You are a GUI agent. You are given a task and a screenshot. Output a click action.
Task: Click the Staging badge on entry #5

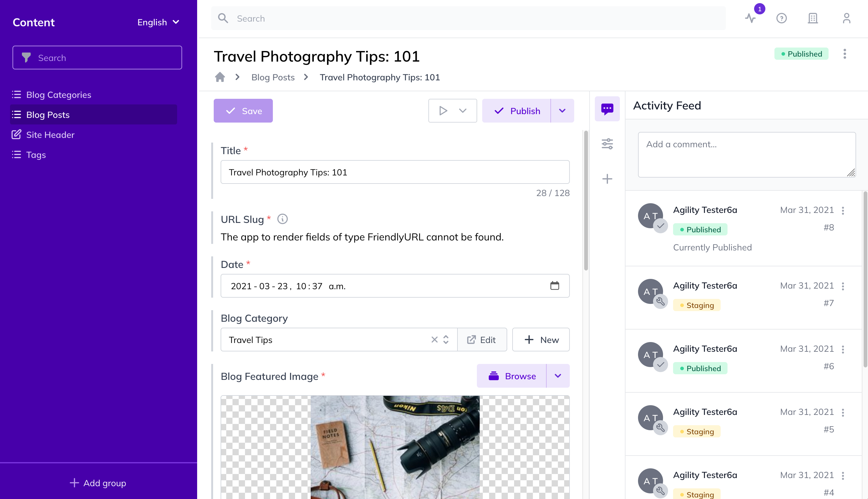click(697, 431)
